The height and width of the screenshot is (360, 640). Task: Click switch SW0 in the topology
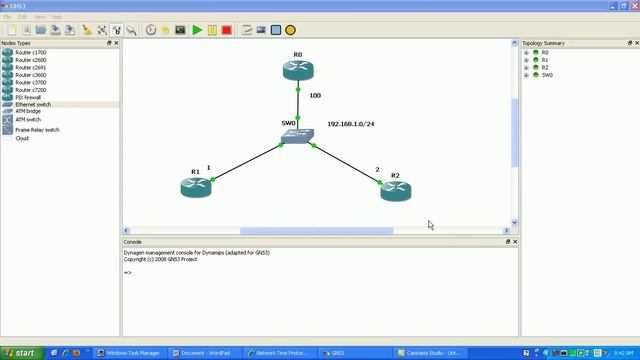click(298, 136)
